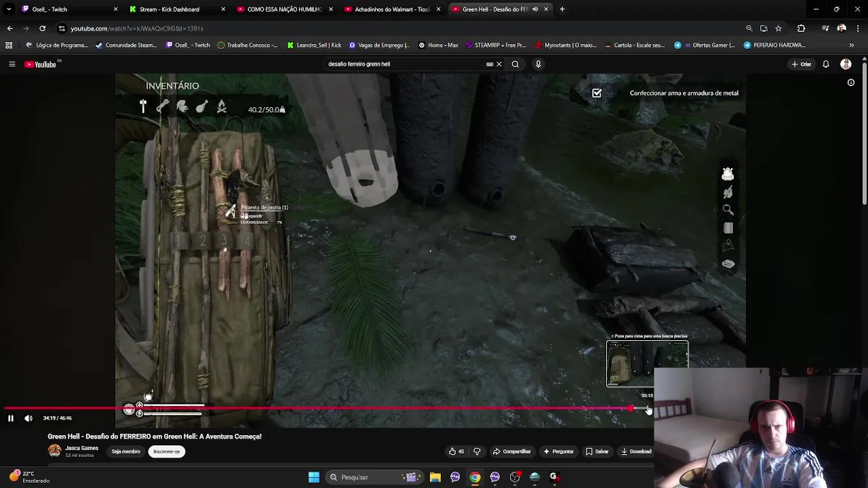Open the YouTube account avatar menu

point(846,64)
